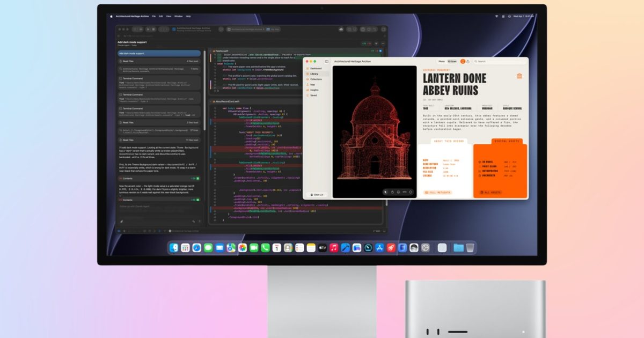This screenshot has height=338, width=644.
Task: Select the hand pan tool in 3D viewer
Action: [392, 192]
